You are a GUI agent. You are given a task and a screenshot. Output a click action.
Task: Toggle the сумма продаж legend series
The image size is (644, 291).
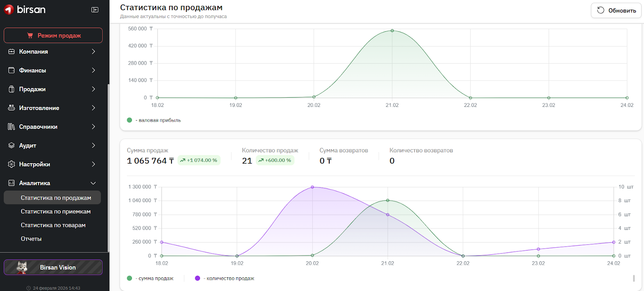coord(150,278)
